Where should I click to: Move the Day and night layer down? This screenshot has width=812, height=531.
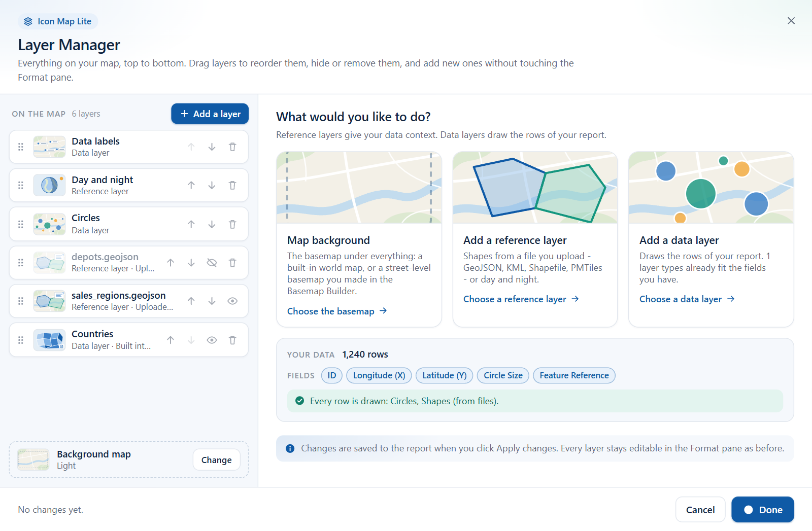coord(212,186)
